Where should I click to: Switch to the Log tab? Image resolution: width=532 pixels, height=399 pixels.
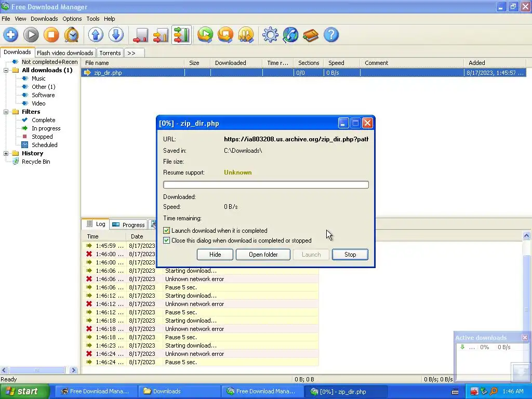96,224
